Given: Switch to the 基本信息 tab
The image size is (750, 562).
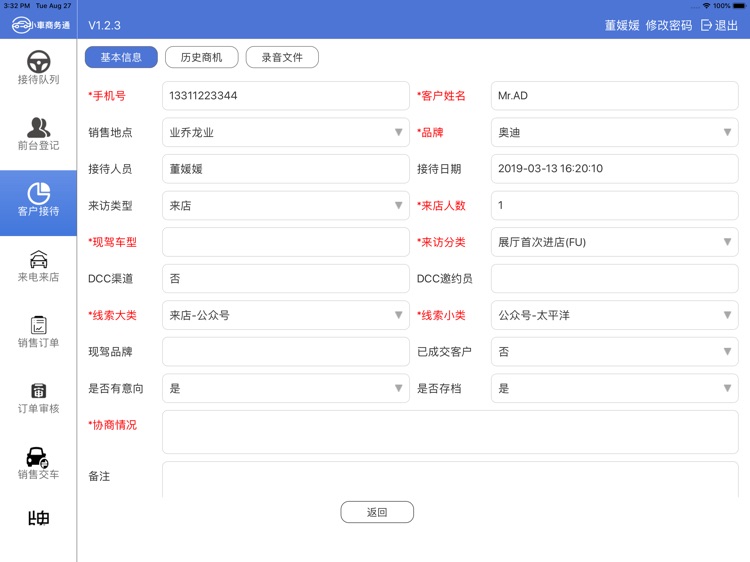Looking at the screenshot, I should (121, 57).
